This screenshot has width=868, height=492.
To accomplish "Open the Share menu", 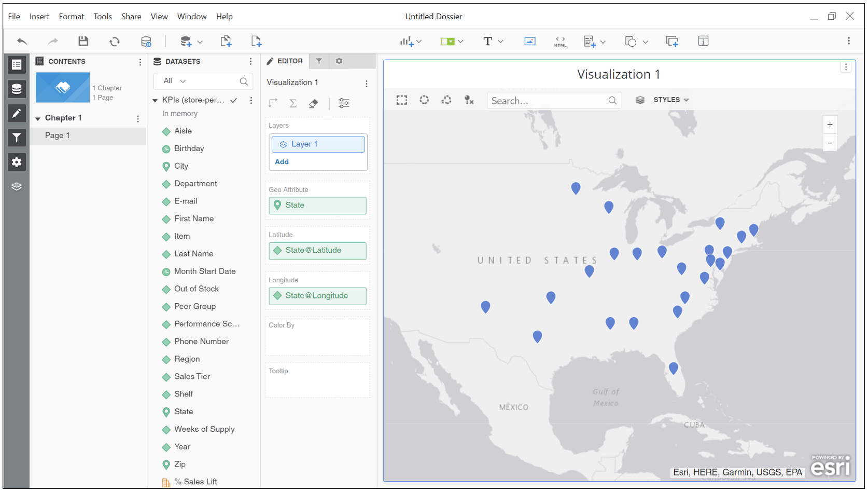I will (x=131, y=16).
